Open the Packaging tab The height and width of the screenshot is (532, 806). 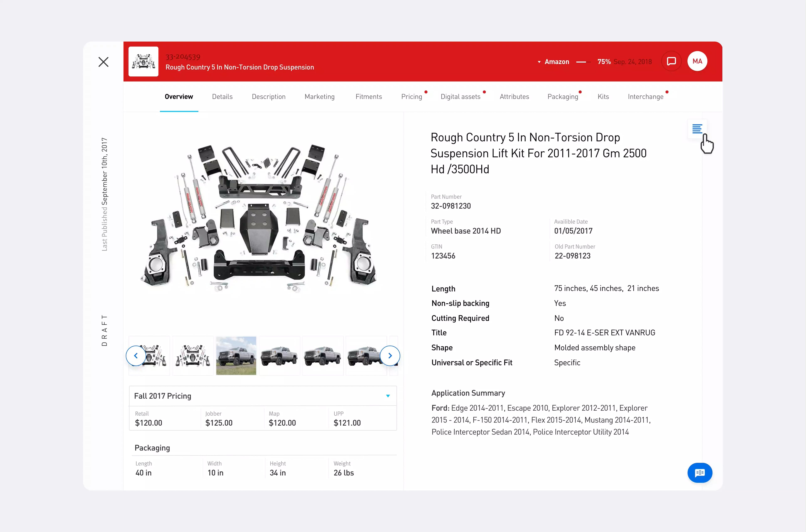(x=562, y=97)
